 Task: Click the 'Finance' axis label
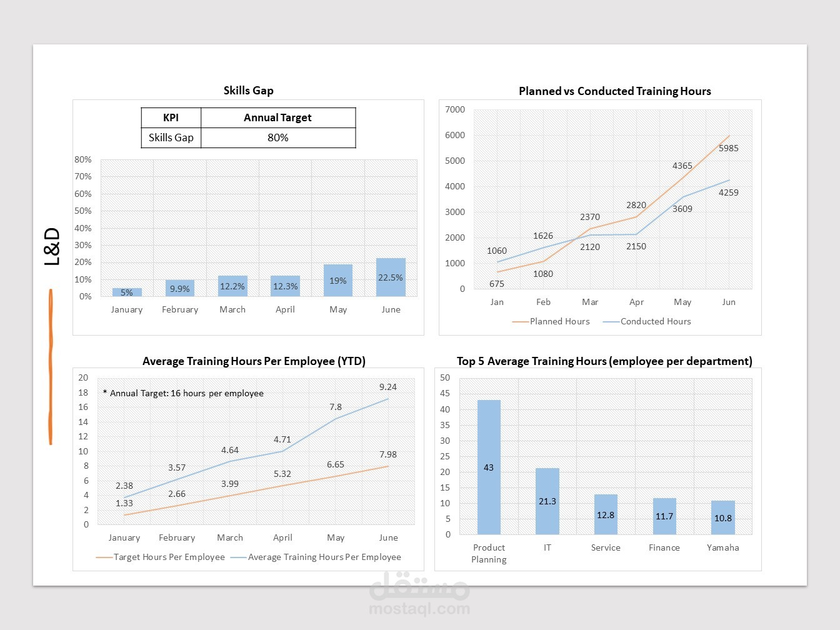click(664, 547)
